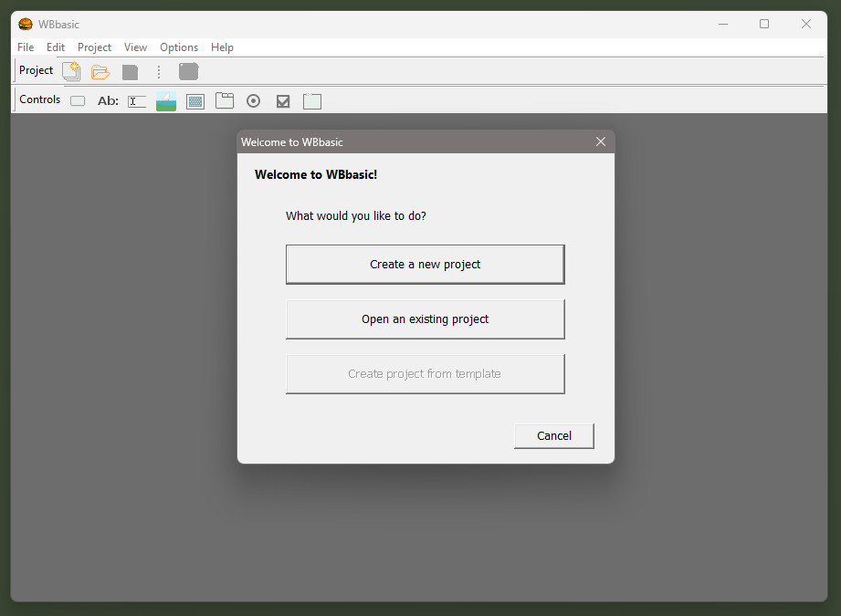Select the Button control in the Controls bar

[78, 100]
